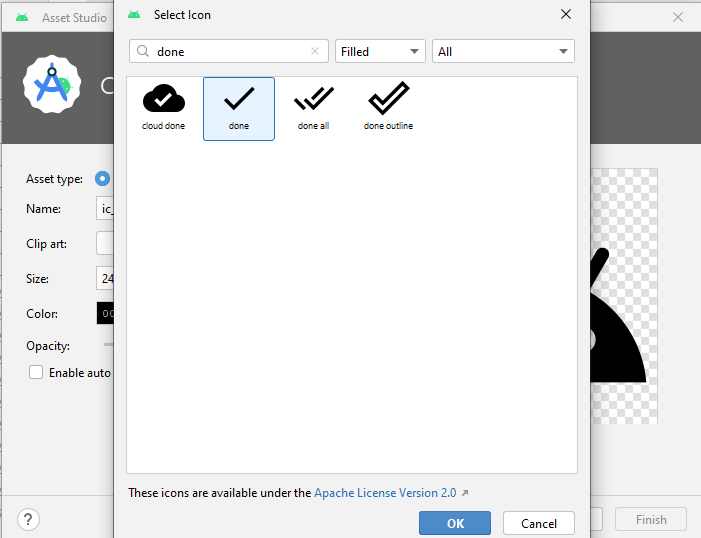Pick the done all icon
The height and width of the screenshot is (538, 701).
coord(313,107)
